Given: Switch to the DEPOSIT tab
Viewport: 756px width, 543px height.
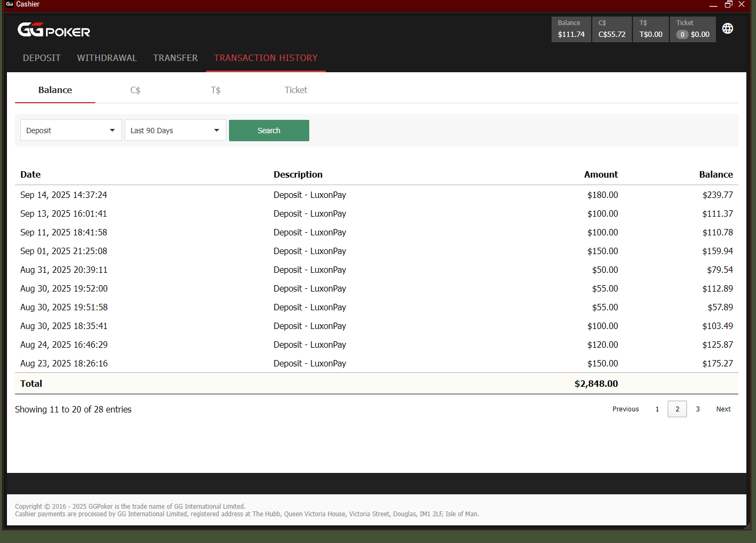Looking at the screenshot, I should (x=42, y=58).
